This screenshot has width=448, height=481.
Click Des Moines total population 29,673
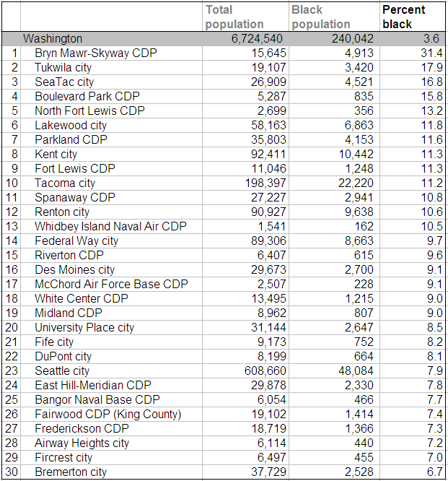[268, 269]
